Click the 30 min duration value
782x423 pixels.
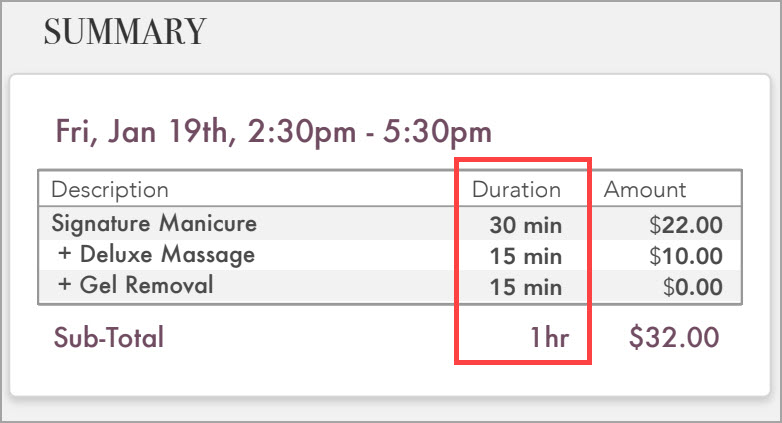click(x=526, y=225)
